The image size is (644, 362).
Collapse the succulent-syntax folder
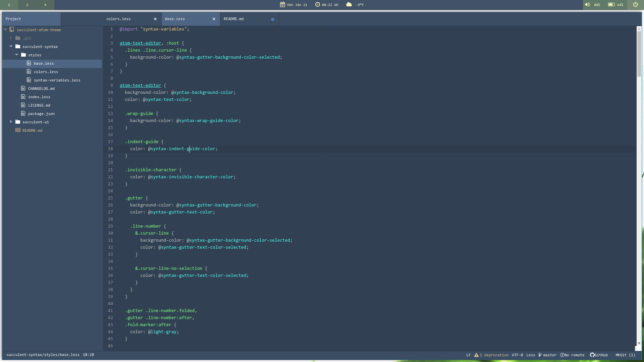(11, 46)
